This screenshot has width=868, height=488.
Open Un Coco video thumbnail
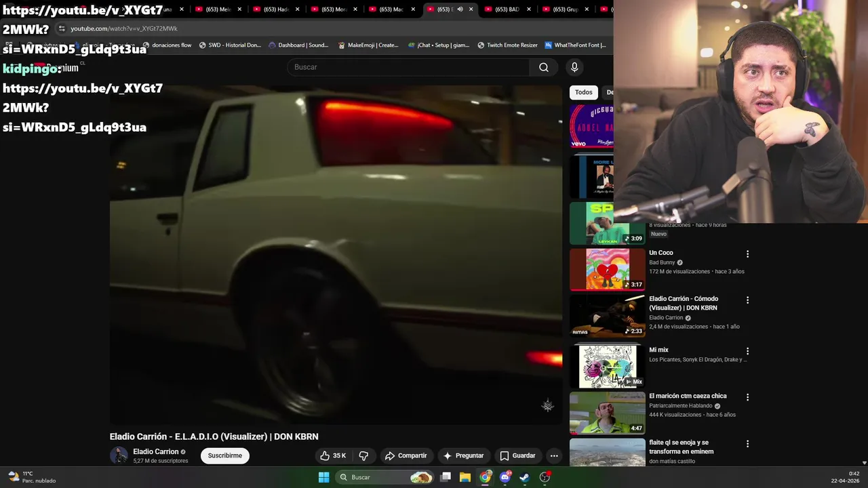[x=607, y=269]
